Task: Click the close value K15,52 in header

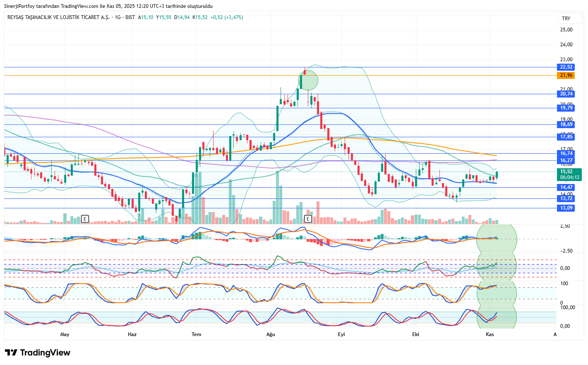Action: point(200,17)
